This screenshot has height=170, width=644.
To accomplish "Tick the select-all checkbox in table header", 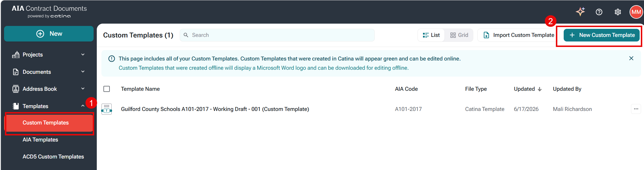I will tap(107, 89).
